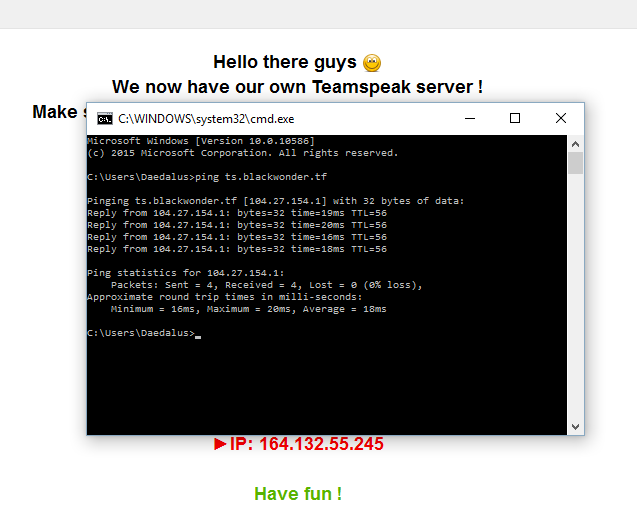Viewport: 637px width, 526px height.
Task: Click the 'Packets: Sent = 4' line
Action: [266, 285]
